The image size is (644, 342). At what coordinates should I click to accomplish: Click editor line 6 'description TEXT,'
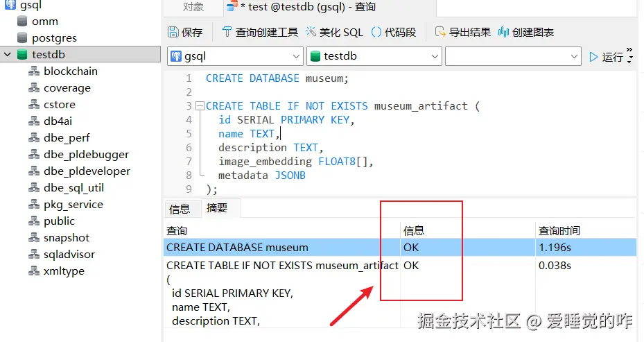(270, 148)
